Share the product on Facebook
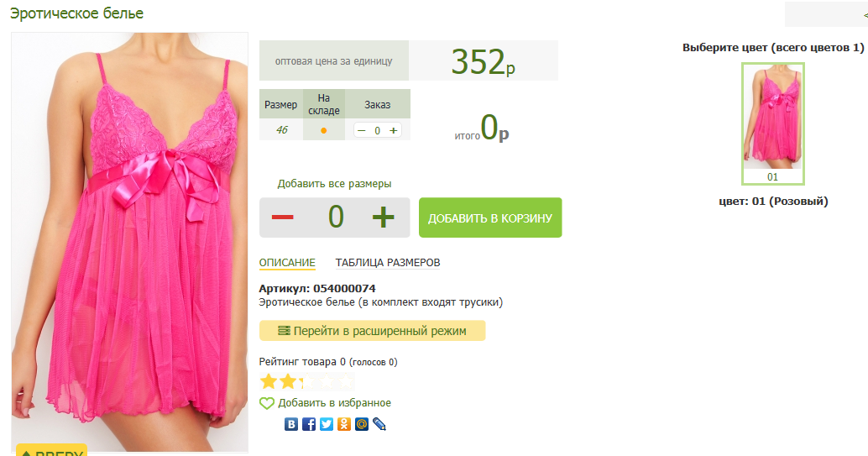Screen dimensions: 868x456 tap(309, 424)
